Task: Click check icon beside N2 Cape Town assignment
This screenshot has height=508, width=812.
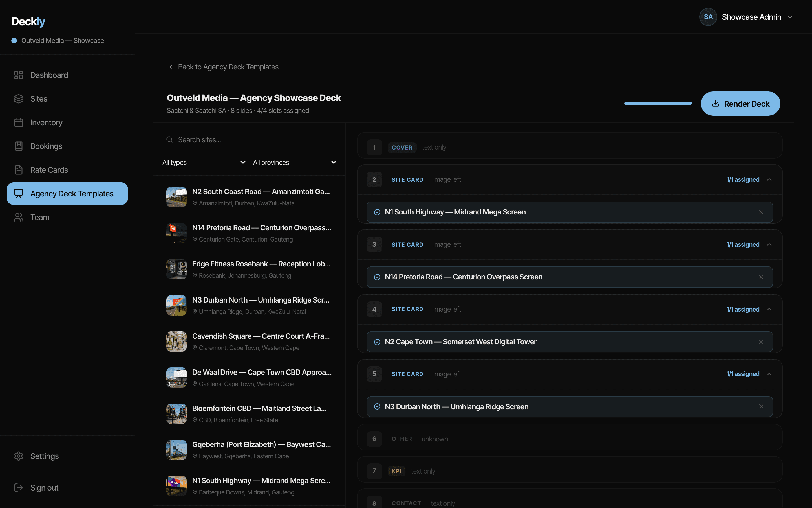Action: 377,342
